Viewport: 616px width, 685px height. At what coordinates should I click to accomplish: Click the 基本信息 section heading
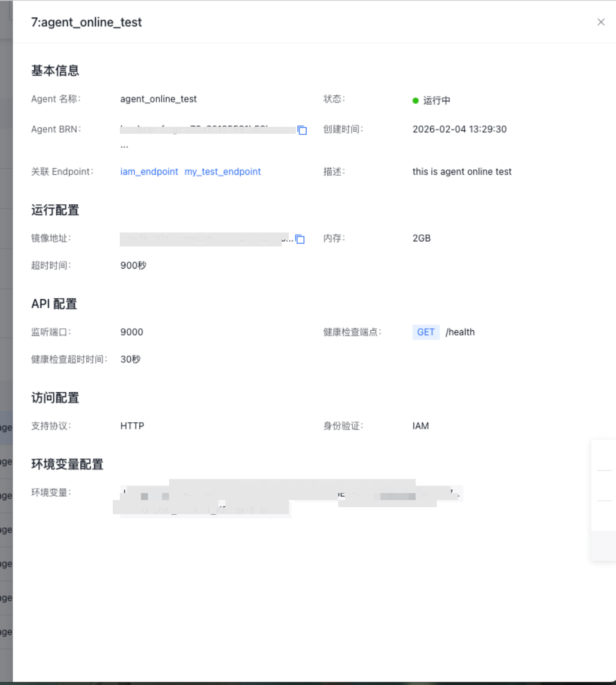[55, 71]
